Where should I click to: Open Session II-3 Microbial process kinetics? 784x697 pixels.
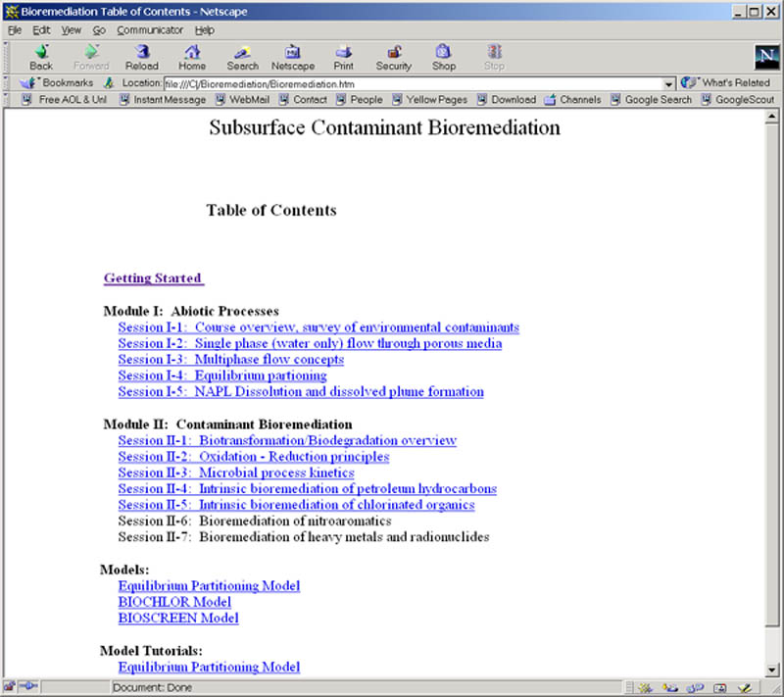point(236,472)
